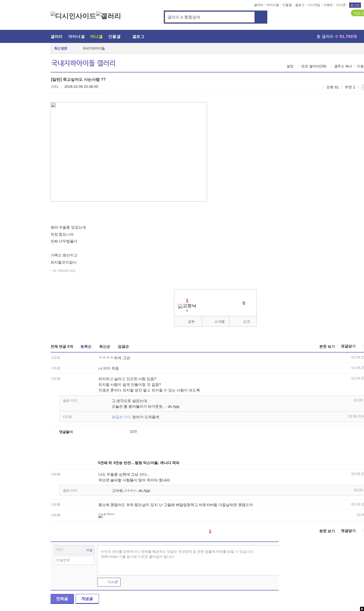
Task: Toggle the 익명 option in nickname field
Action: [89, 550]
